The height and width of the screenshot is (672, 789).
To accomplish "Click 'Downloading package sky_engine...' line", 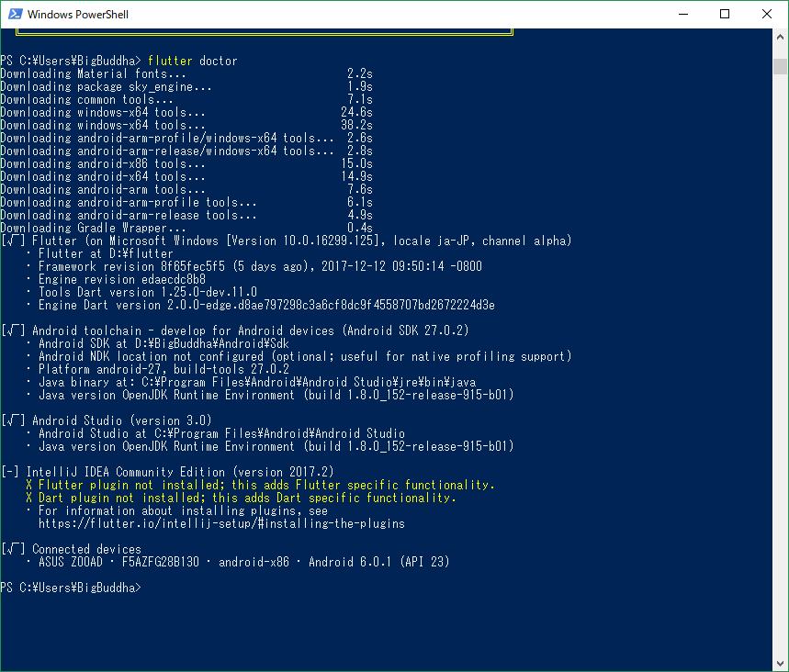I will (x=186, y=86).
